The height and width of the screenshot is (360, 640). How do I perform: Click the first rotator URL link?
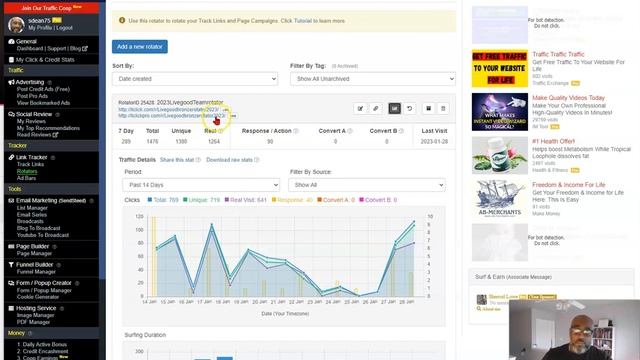(x=169, y=110)
